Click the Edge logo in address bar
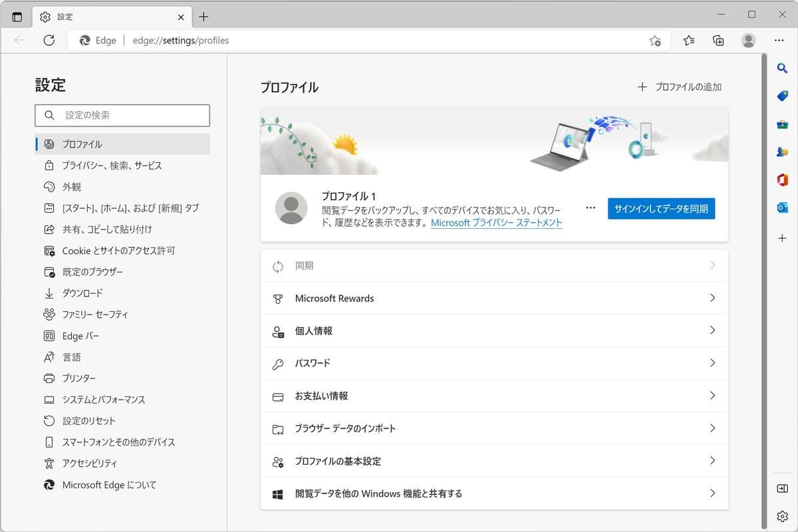The image size is (798, 532). (84, 41)
